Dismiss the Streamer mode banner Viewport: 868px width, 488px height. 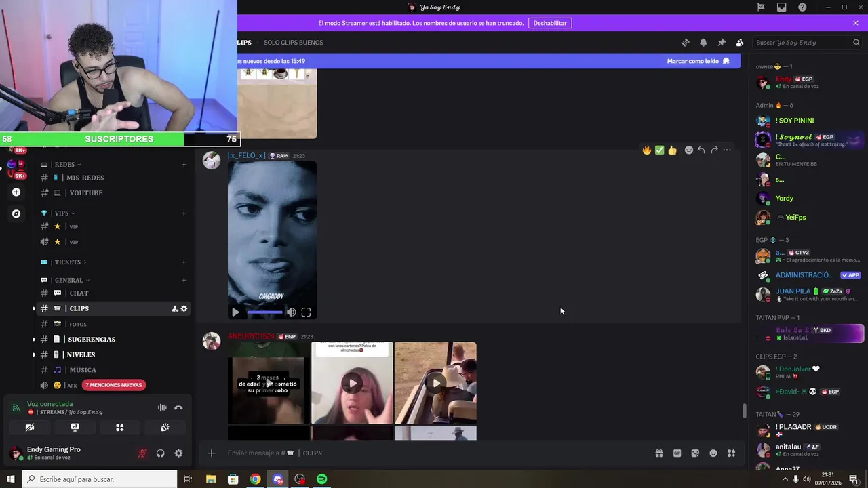pos(856,23)
